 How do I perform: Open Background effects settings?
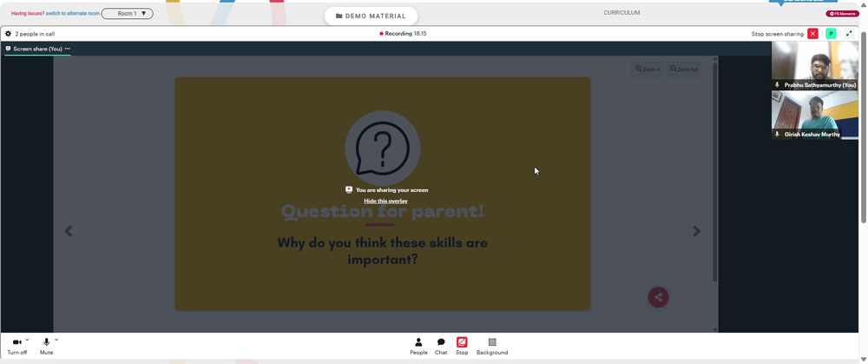click(x=492, y=347)
